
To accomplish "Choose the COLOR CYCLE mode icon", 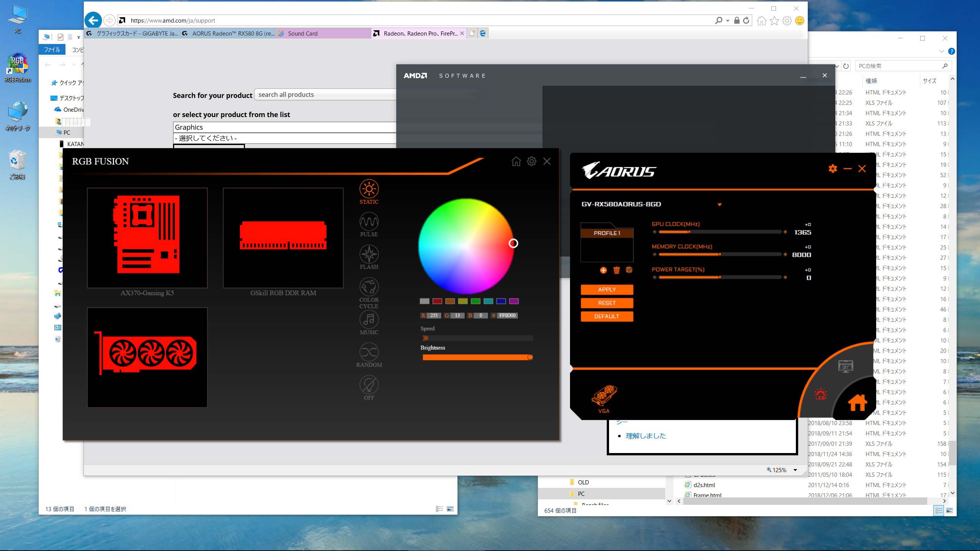I will (x=369, y=287).
